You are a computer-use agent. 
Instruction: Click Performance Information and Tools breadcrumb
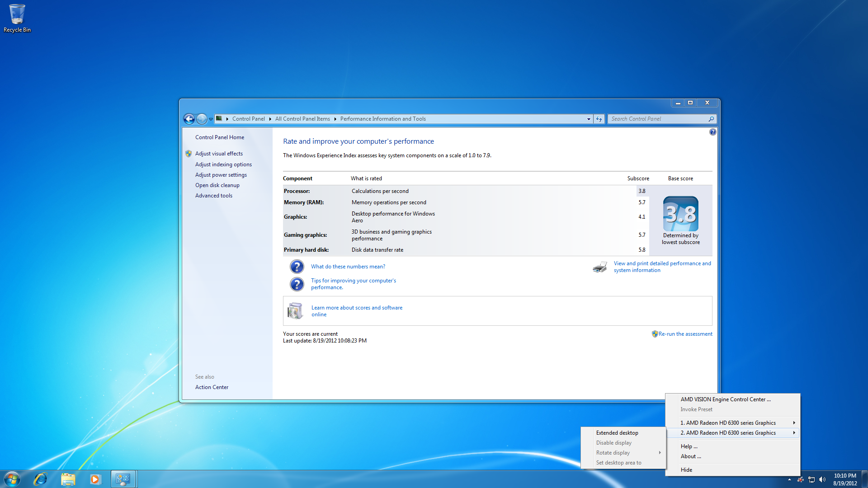(x=383, y=119)
